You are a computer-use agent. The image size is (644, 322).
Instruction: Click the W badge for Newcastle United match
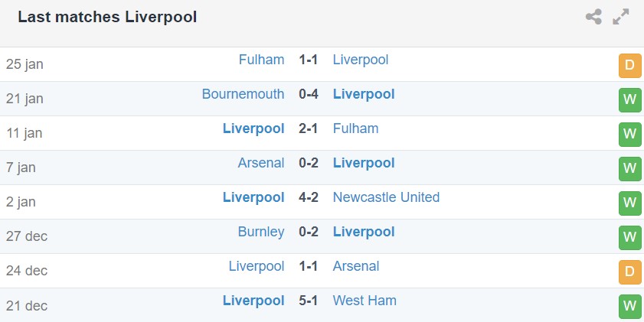[x=629, y=203]
